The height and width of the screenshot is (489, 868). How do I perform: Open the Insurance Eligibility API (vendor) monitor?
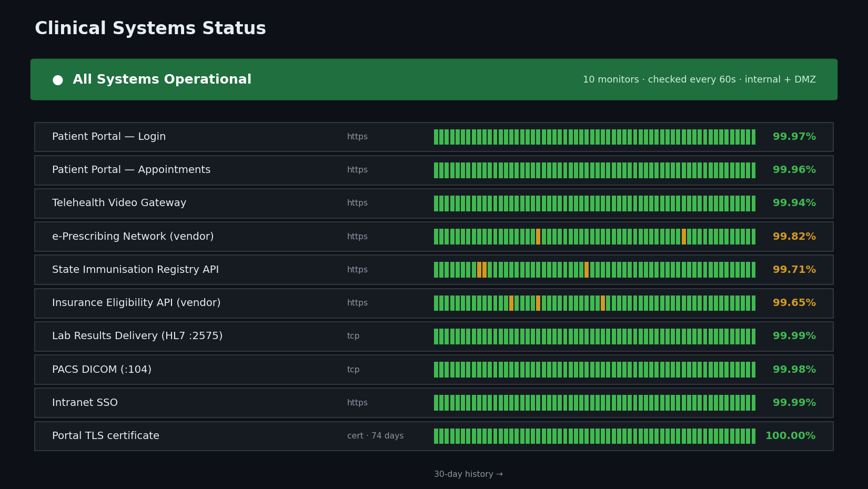(x=434, y=303)
